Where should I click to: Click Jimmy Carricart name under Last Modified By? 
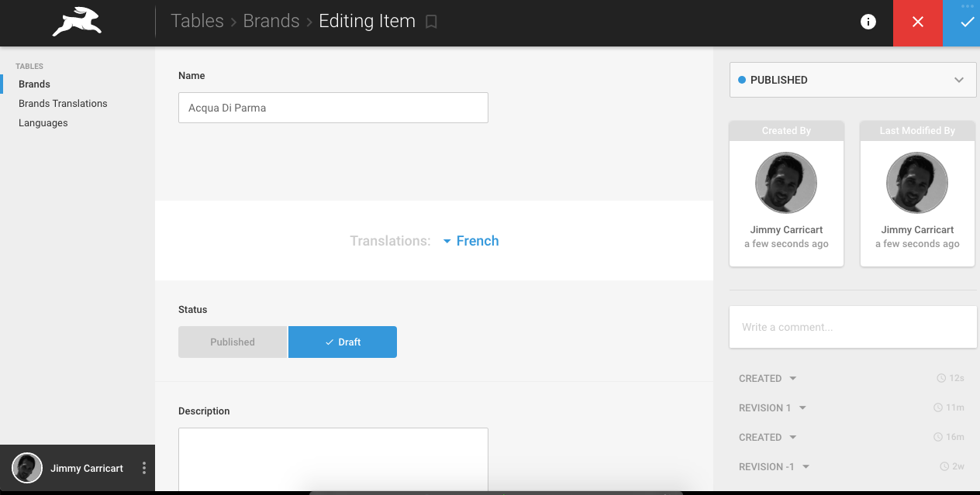tap(917, 229)
